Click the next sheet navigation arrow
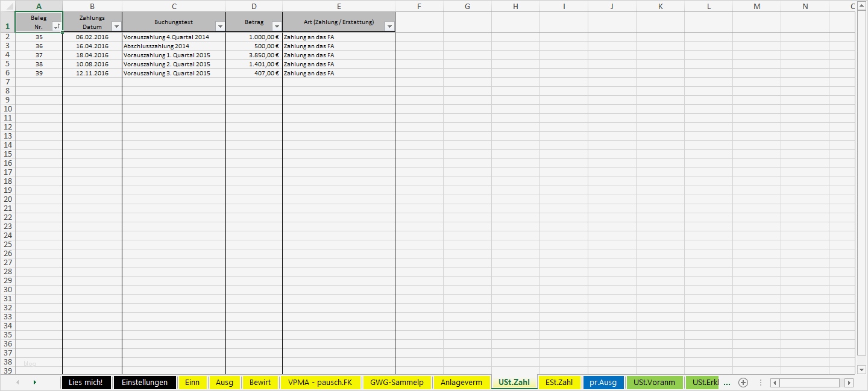The height and width of the screenshot is (391, 868). (34, 383)
